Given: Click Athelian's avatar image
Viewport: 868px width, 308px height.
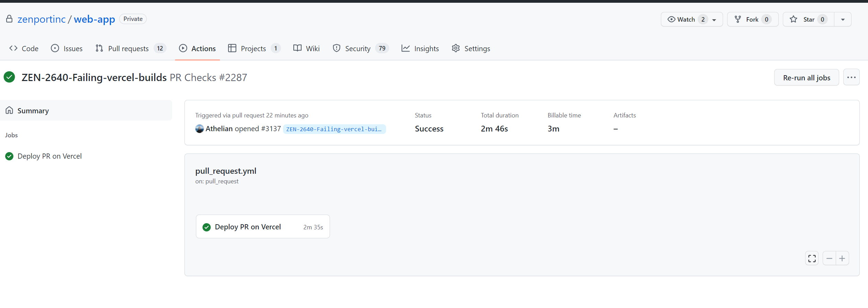Looking at the screenshot, I should (x=199, y=129).
